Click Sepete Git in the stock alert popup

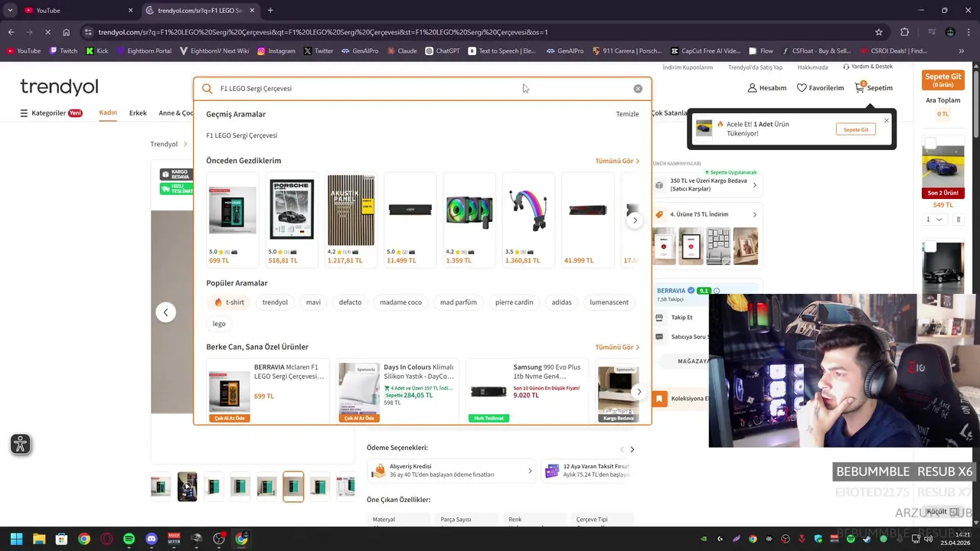pyautogui.click(x=855, y=129)
